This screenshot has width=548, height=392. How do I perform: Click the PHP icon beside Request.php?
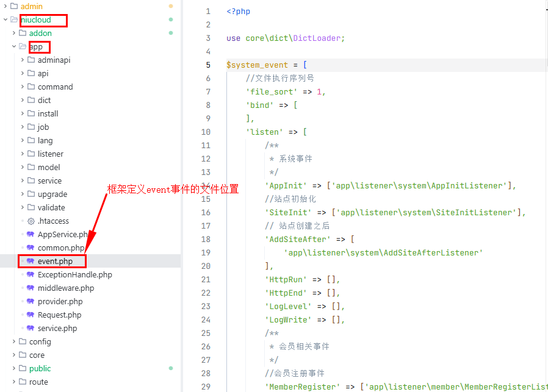click(x=31, y=315)
